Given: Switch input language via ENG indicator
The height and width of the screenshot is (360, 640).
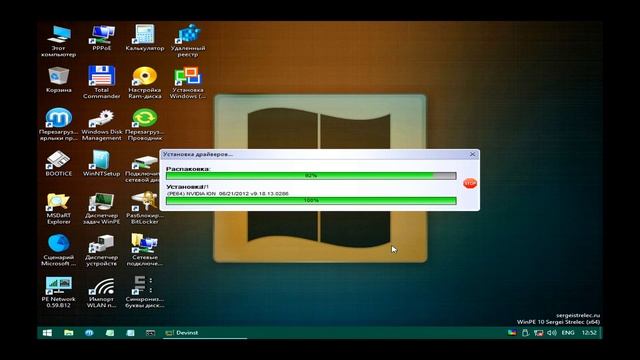Looking at the screenshot, I should 568,333.
